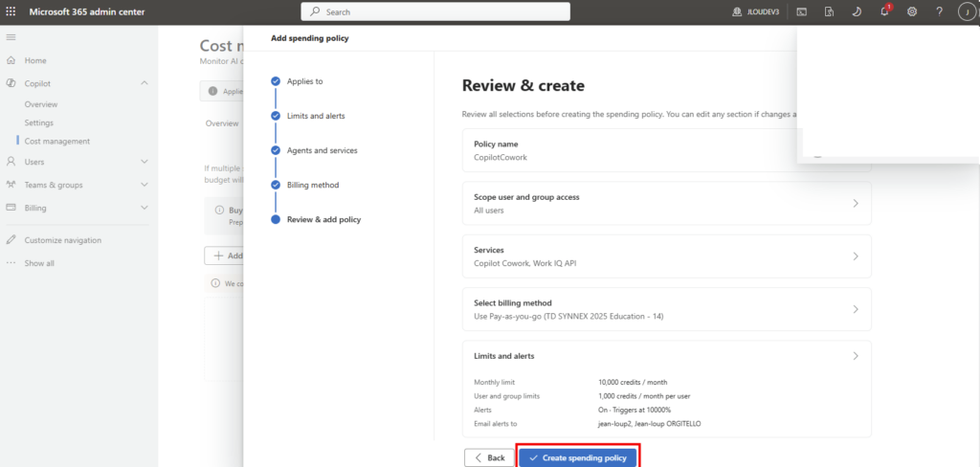Click the Applies to checkmark circle
Image resolution: width=980 pixels, height=467 pixels.
[x=276, y=81]
